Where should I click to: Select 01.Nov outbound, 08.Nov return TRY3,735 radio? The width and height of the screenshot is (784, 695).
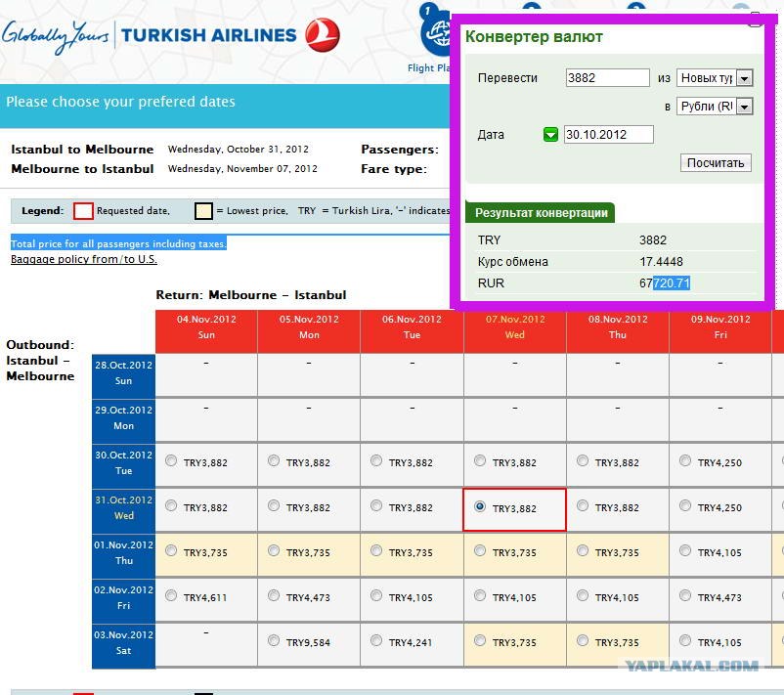(583, 550)
